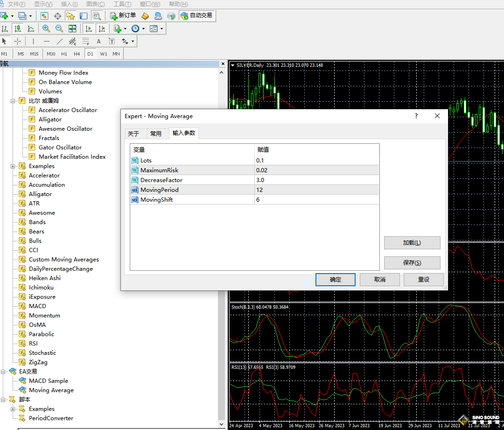The image size is (504, 430).
Task: Switch to H1 timeframe
Action: (64, 54)
